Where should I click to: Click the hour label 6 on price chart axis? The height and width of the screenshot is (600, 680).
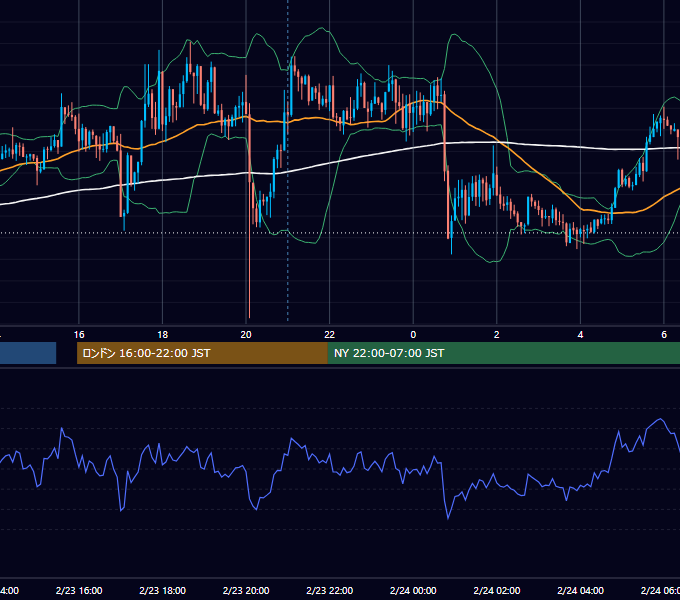point(664,335)
